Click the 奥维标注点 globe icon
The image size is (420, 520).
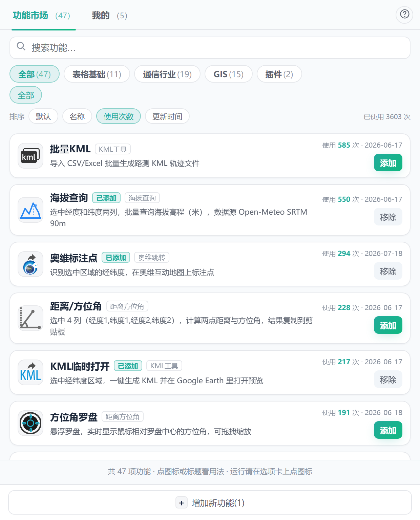coord(30,264)
